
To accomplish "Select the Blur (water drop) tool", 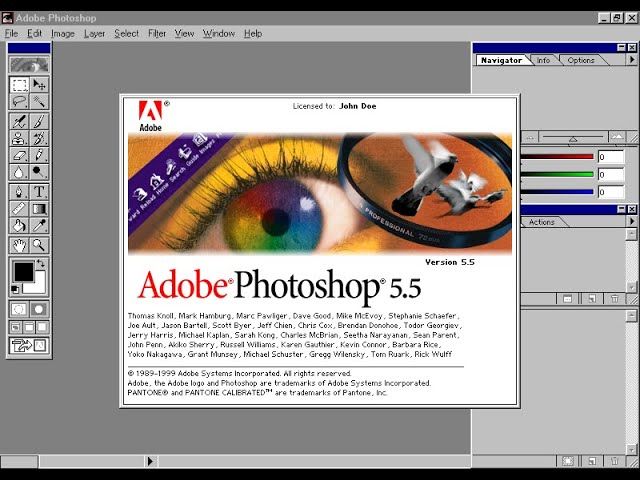I will click(19, 172).
